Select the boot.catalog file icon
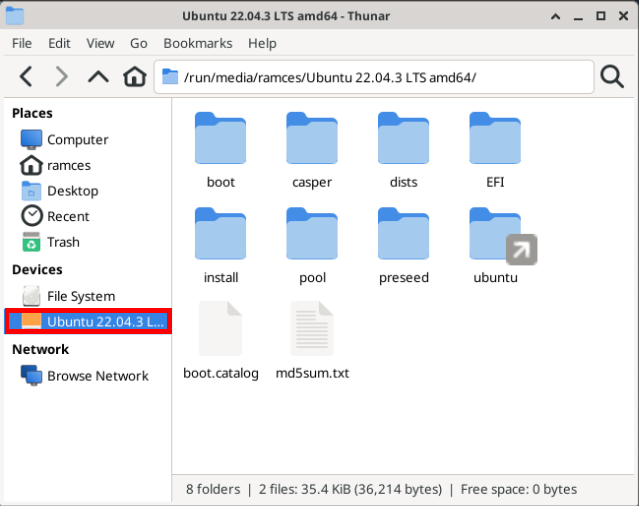The image size is (639, 506). coord(220,328)
